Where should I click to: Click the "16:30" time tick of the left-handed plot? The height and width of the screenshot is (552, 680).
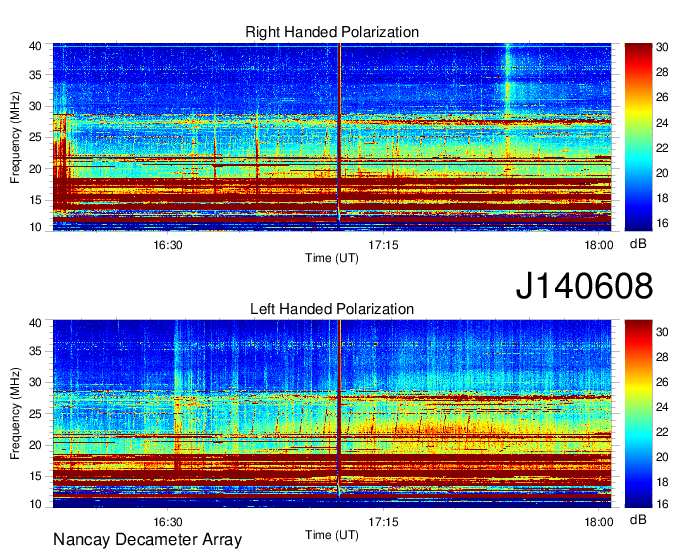[168, 522]
